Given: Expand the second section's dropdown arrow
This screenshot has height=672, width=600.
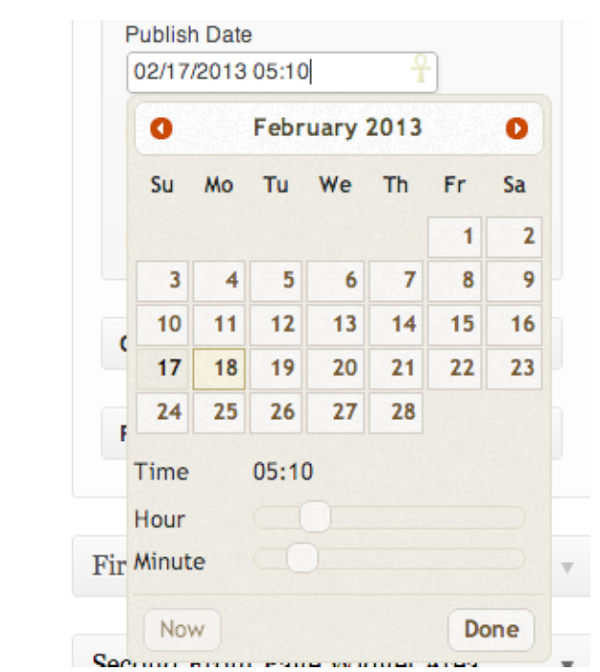Looking at the screenshot, I should coord(567,664).
